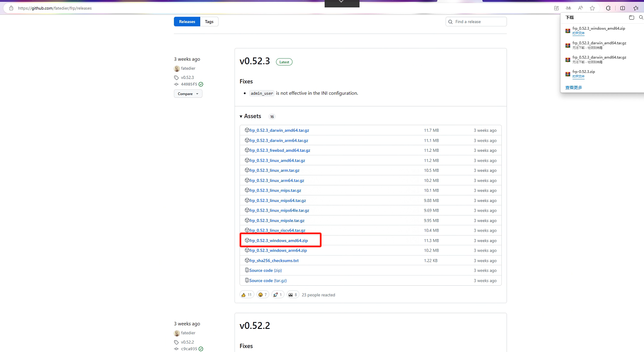Click the 1.22 KB size of checksums file
Screen dimensions: 644x352
(x=431, y=260)
